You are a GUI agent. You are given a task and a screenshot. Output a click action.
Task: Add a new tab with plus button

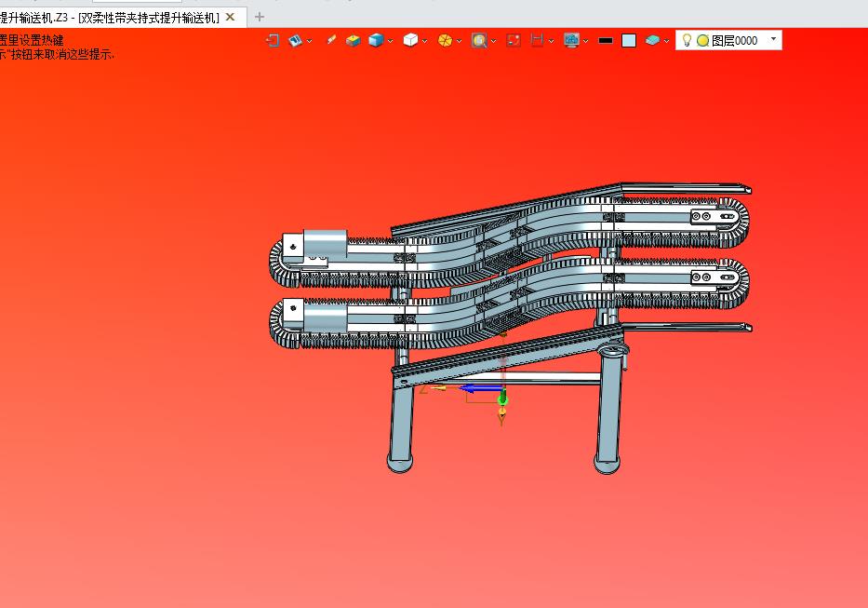click(259, 17)
